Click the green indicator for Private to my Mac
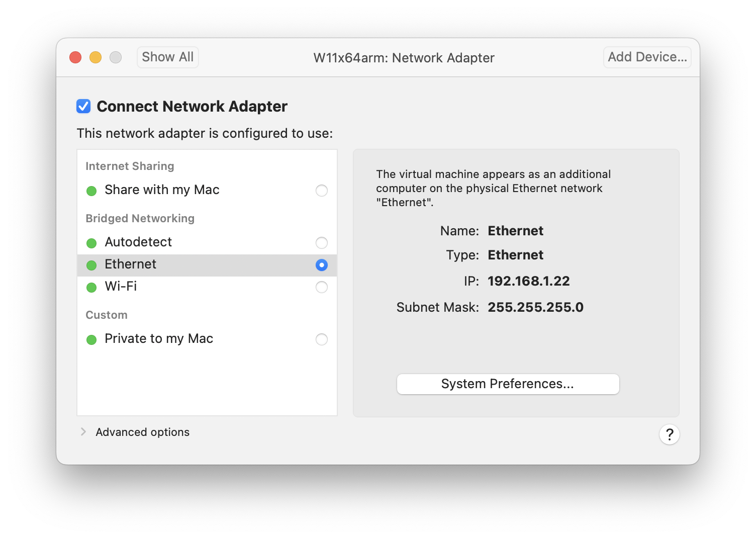 pyautogui.click(x=91, y=339)
